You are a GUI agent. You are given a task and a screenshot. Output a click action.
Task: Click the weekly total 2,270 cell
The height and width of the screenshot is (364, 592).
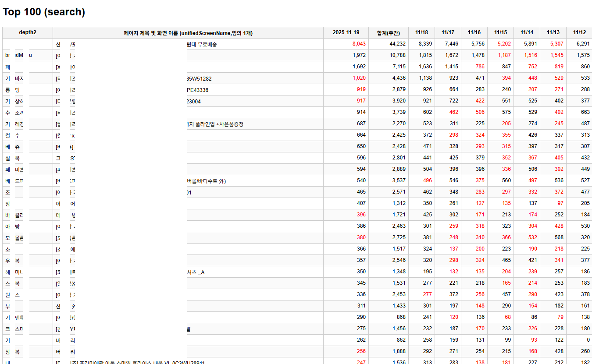pyautogui.click(x=389, y=124)
